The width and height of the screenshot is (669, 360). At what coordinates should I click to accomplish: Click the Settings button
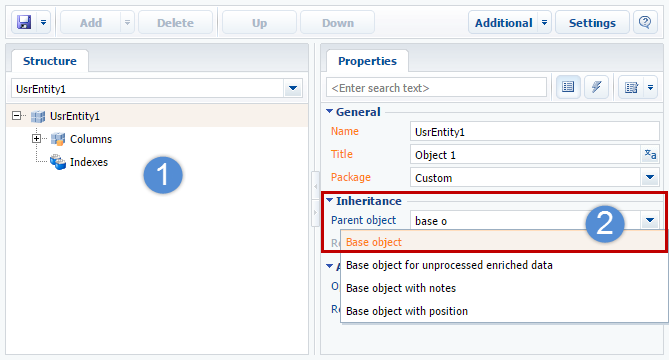(x=592, y=23)
